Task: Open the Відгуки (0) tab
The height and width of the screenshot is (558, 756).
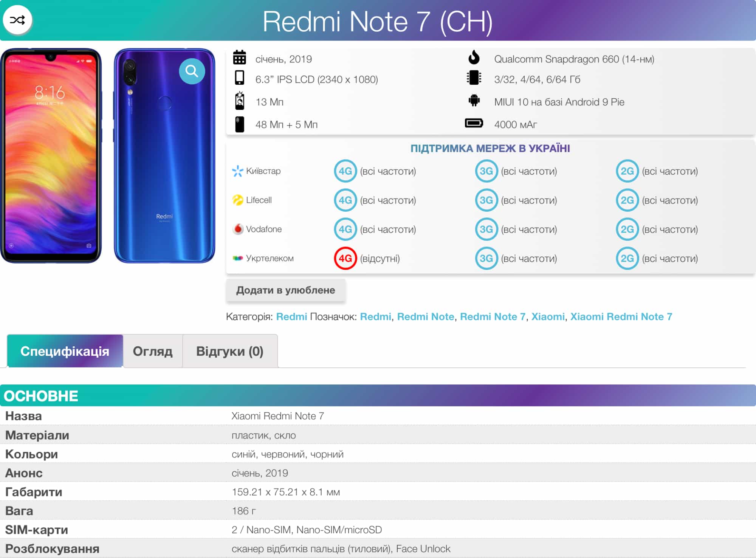Action: click(x=229, y=351)
